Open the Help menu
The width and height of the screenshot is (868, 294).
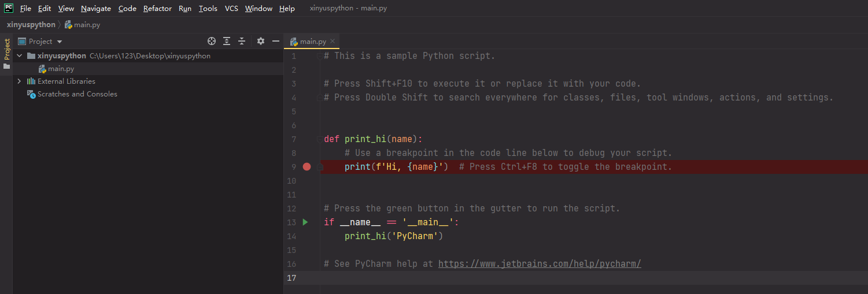(x=287, y=9)
